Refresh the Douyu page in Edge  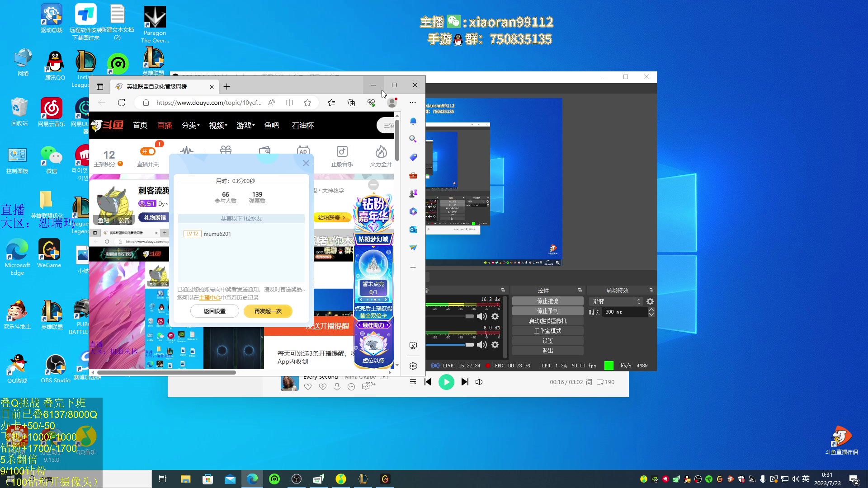(122, 103)
